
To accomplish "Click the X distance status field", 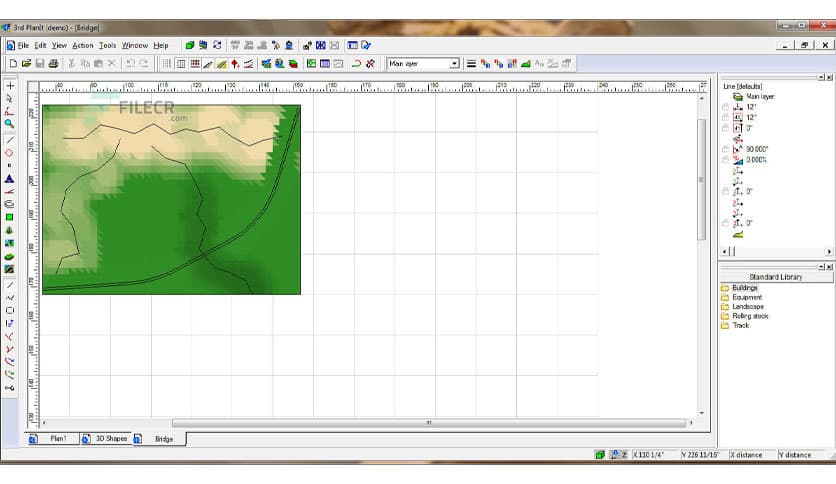I will [752, 455].
